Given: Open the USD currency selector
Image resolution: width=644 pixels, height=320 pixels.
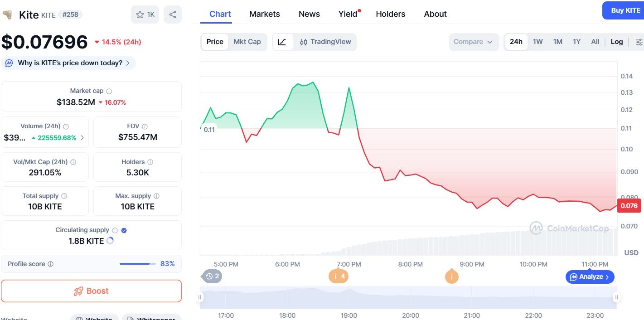Looking at the screenshot, I should tap(630, 253).
